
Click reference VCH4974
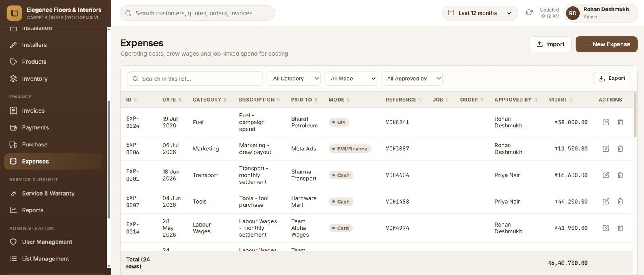click(x=397, y=228)
